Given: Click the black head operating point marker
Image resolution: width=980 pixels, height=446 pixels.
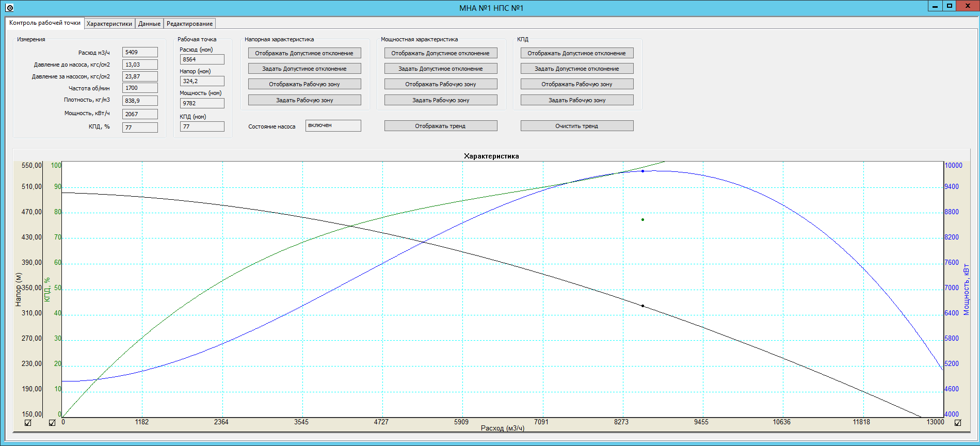Looking at the screenshot, I should pos(642,306).
